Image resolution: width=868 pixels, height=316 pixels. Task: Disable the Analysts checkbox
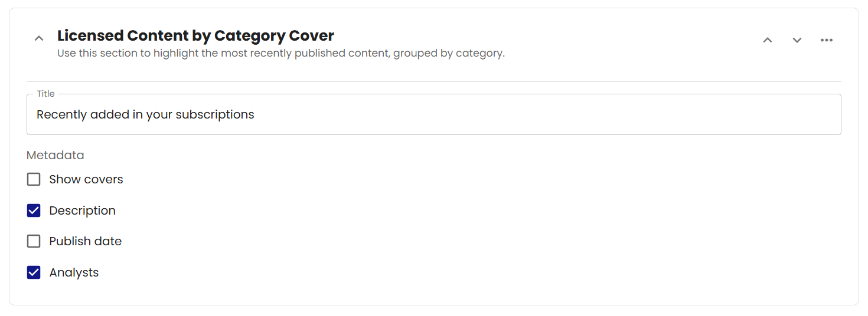click(34, 272)
